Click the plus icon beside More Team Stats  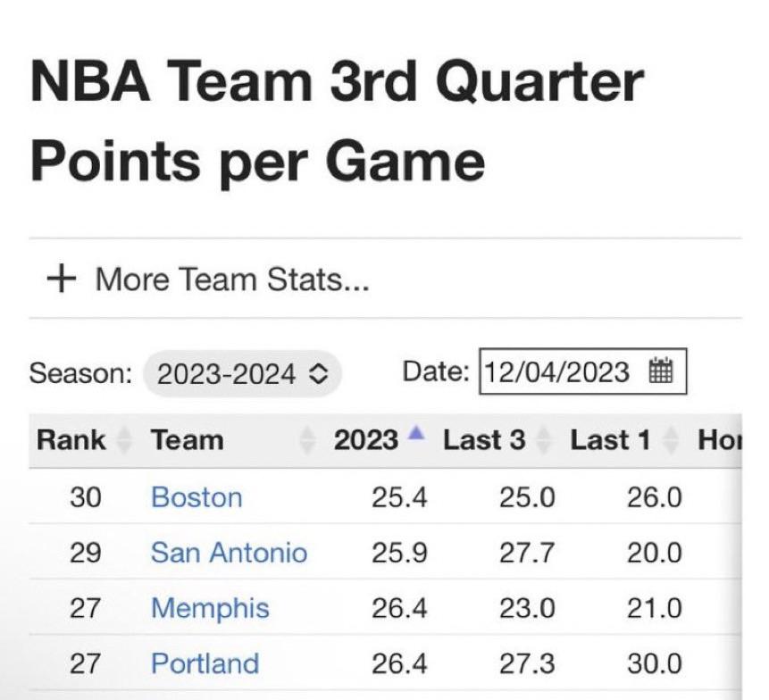click(61, 279)
